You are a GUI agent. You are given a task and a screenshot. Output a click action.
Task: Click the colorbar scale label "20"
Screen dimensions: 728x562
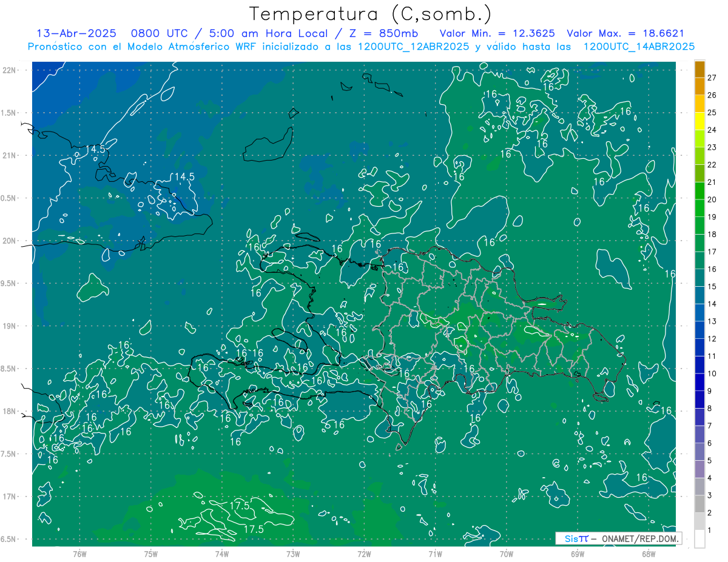pos(712,199)
